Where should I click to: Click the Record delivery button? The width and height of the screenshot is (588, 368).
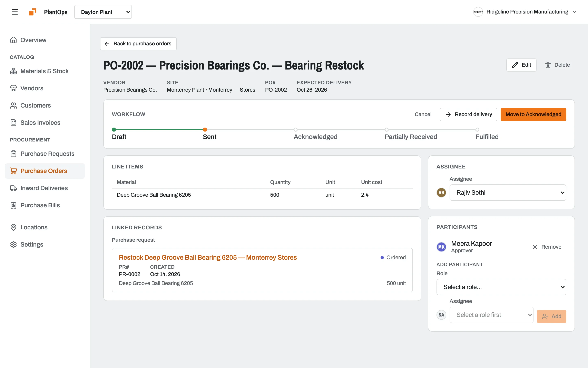[468, 114]
